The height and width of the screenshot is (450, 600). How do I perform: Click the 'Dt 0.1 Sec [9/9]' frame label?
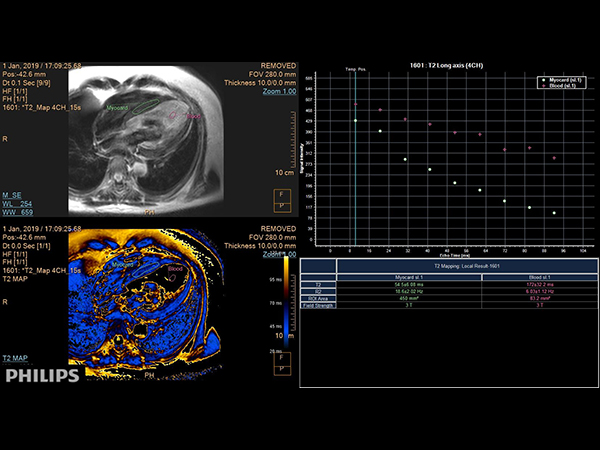coord(26,83)
